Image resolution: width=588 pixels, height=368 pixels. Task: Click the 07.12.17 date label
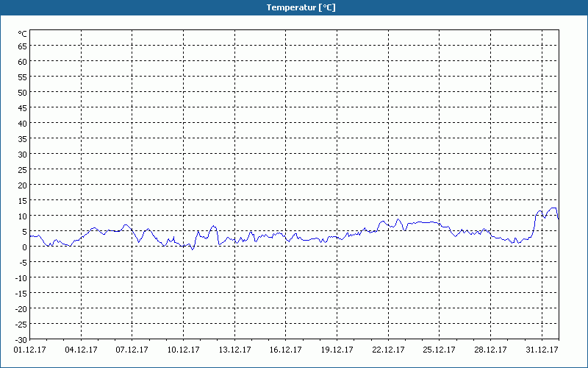pyautogui.click(x=132, y=350)
